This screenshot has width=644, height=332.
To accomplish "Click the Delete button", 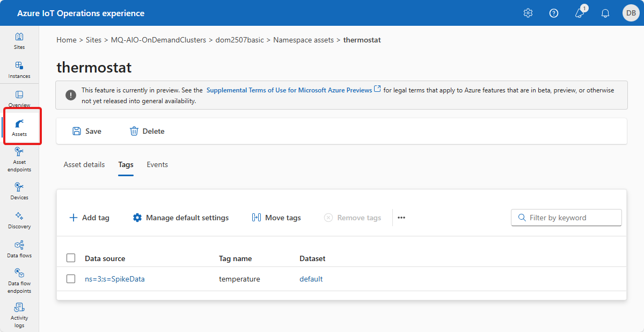I will [147, 131].
